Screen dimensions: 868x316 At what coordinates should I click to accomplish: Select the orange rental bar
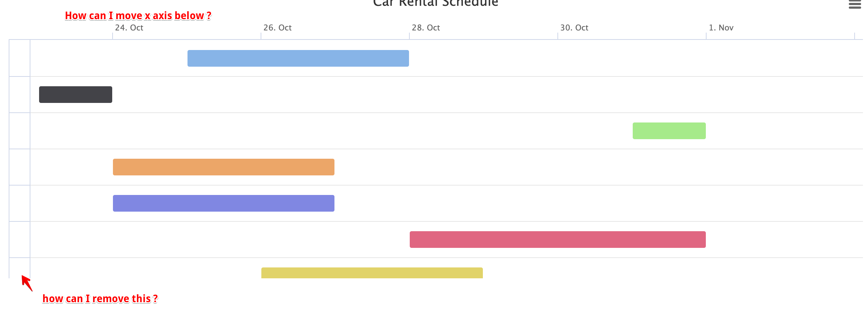pyautogui.click(x=223, y=167)
